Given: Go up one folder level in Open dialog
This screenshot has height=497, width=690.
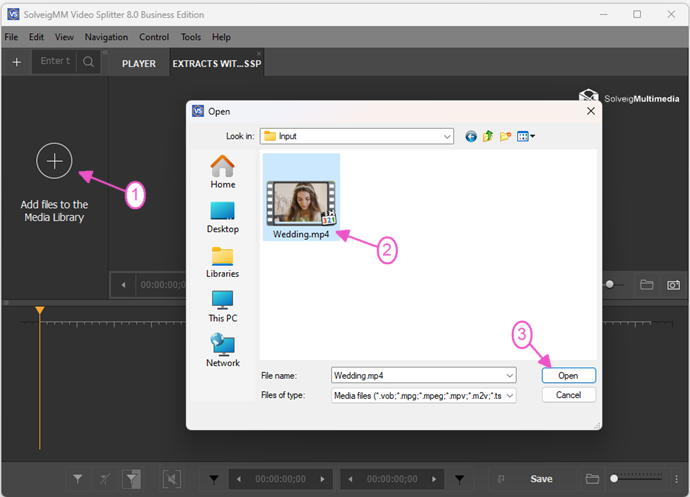Looking at the screenshot, I should pyautogui.click(x=488, y=136).
